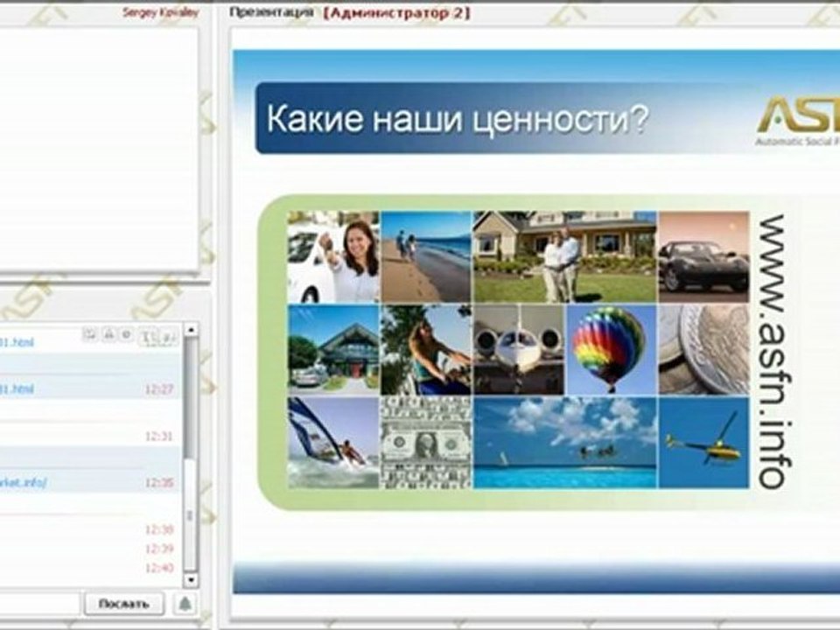Screen dimensions: 840x630
Task: Click the Презентация panel title
Action: pos(271,12)
